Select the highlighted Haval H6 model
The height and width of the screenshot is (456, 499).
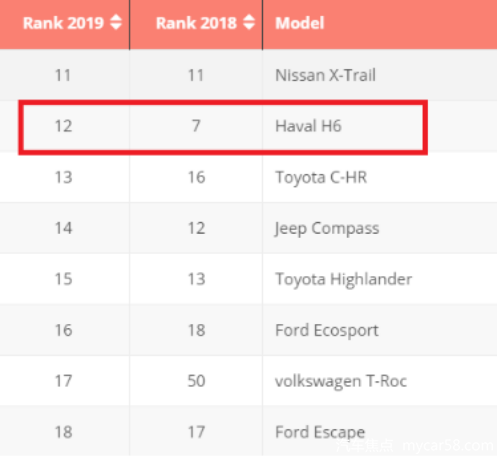pyautogui.click(x=308, y=126)
